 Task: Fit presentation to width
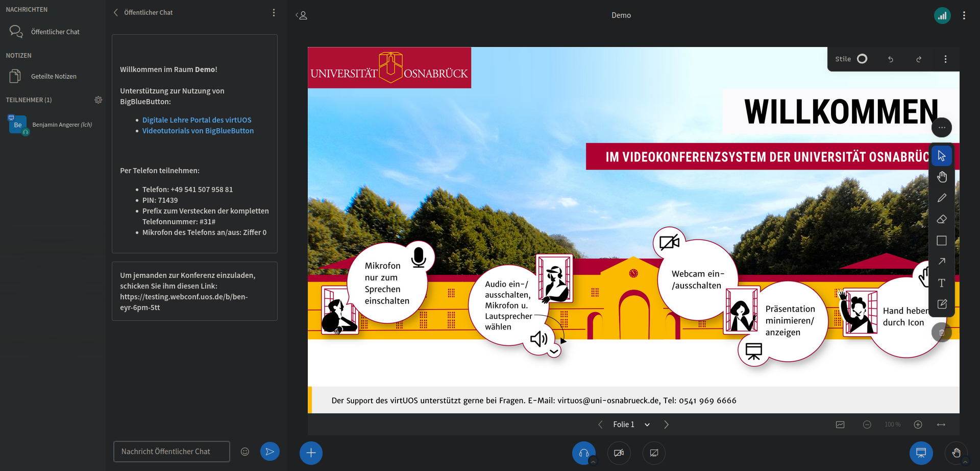coord(941,425)
